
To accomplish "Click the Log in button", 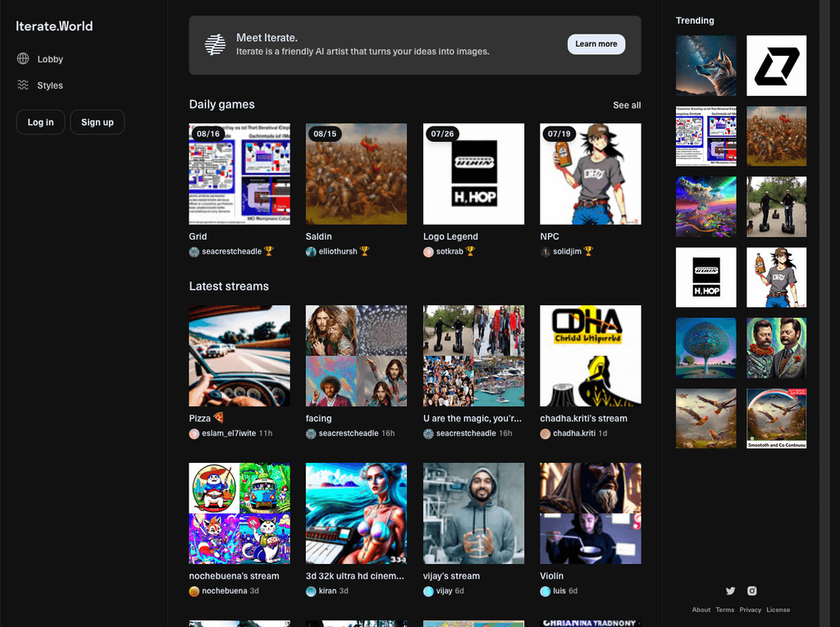I will (41, 122).
